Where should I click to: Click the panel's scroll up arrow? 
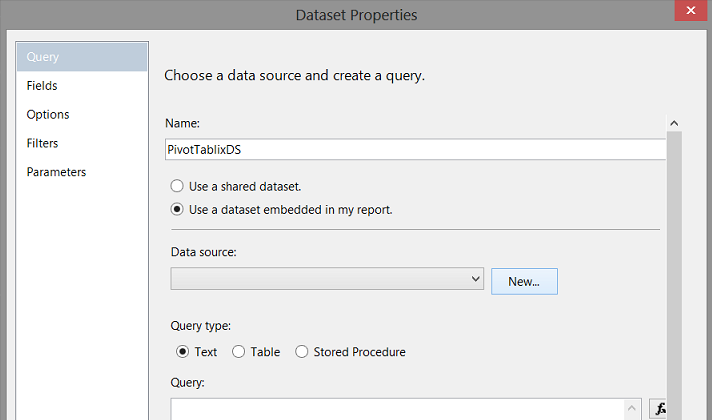(x=674, y=124)
